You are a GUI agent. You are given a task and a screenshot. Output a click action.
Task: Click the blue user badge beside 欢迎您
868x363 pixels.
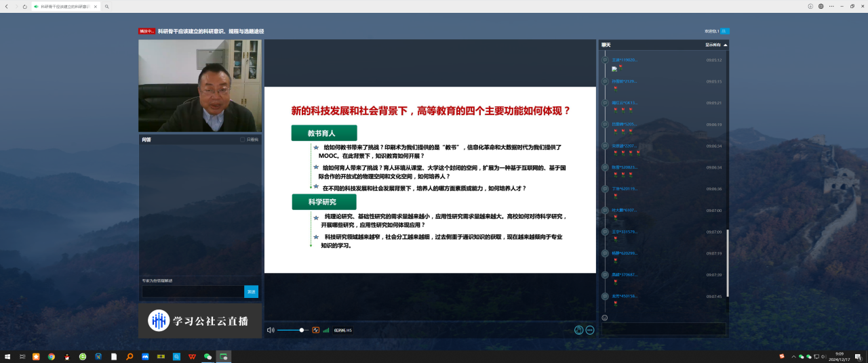(x=724, y=31)
